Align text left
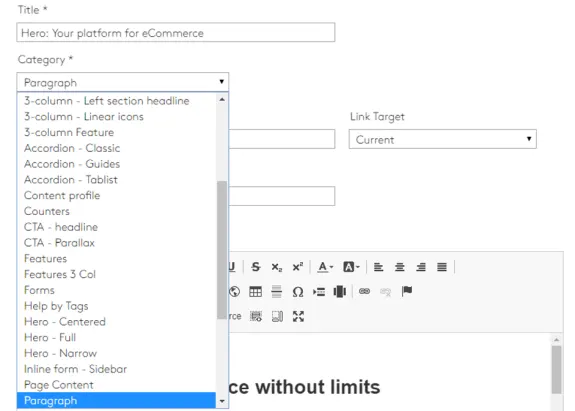The image size is (575, 411). click(378, 267)
